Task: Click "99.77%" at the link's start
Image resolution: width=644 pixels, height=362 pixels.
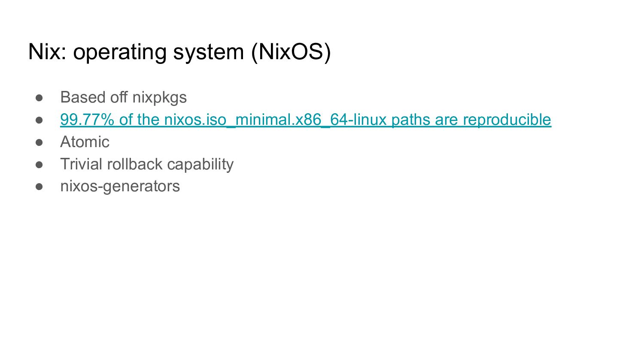Action: point(87,120)
